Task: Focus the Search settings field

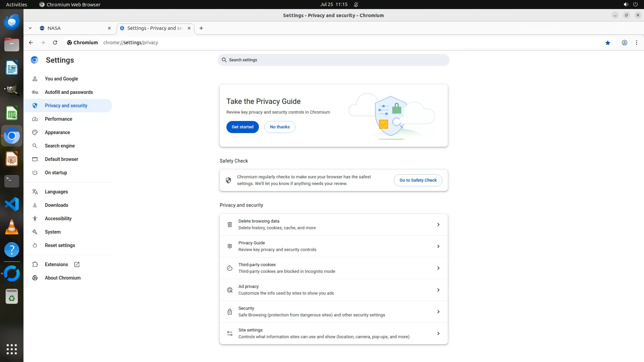Action: (334, 60)
